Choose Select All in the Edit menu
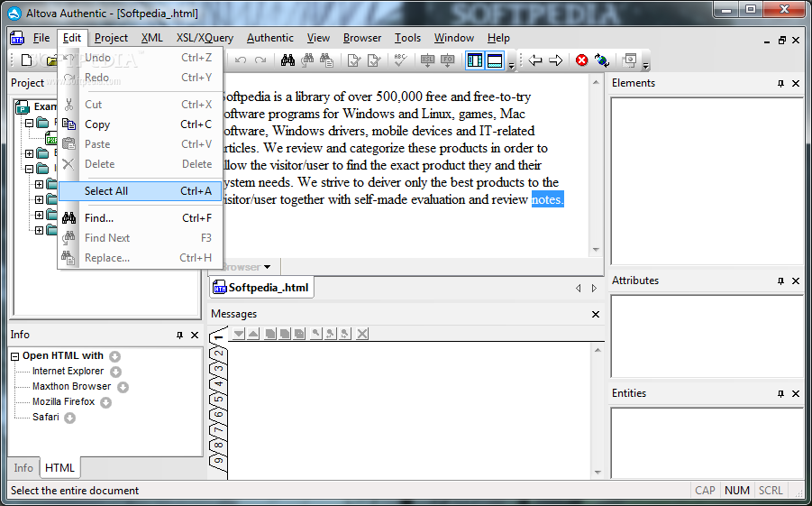Screen dimensions: 812x506 (x=141, y=191)
